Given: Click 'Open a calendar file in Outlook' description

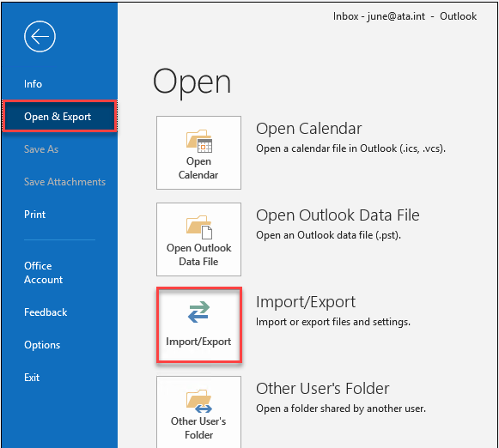Looking at the screenshot, I should 350,148.
